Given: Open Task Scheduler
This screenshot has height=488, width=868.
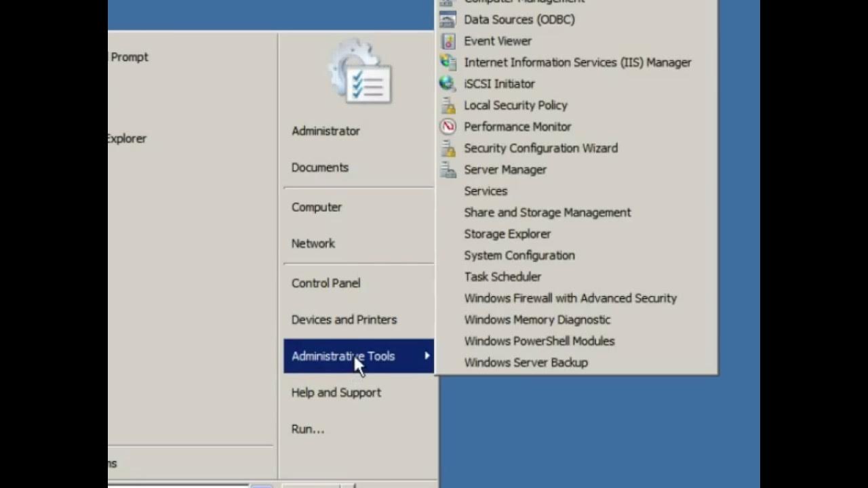Looking at the screenshot, I should tap(502, 277).
